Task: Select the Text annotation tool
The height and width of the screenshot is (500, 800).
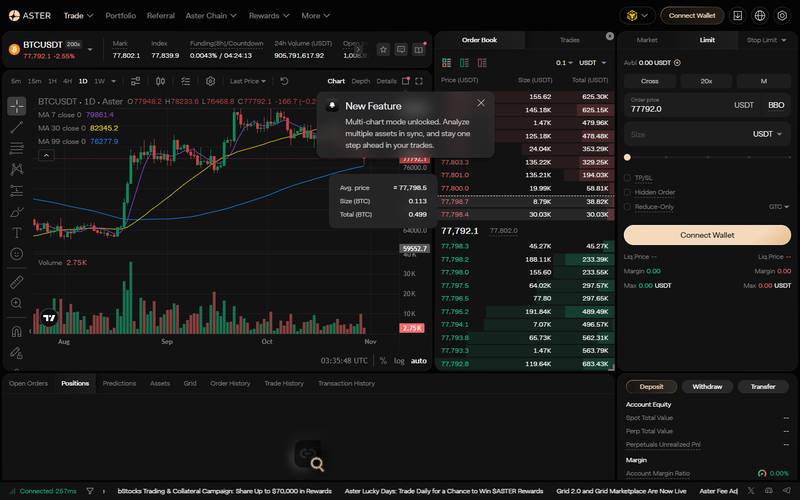Action: coord(17,233)
